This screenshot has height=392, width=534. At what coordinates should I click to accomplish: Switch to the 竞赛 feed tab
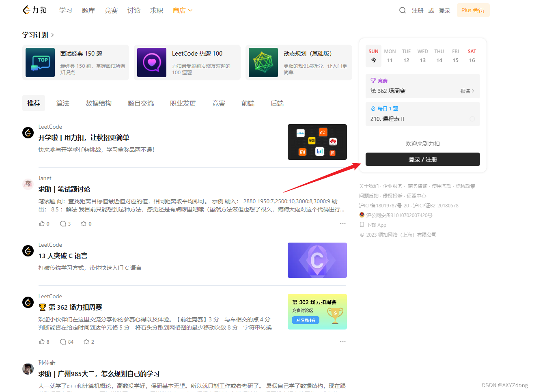click(x=219, y=103)
